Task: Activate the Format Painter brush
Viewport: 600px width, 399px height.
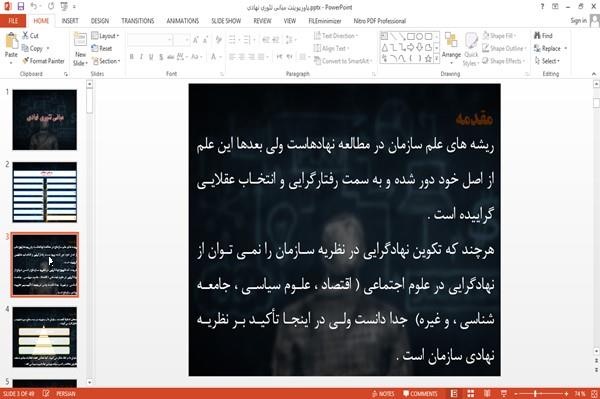Action: click(43, 61)
